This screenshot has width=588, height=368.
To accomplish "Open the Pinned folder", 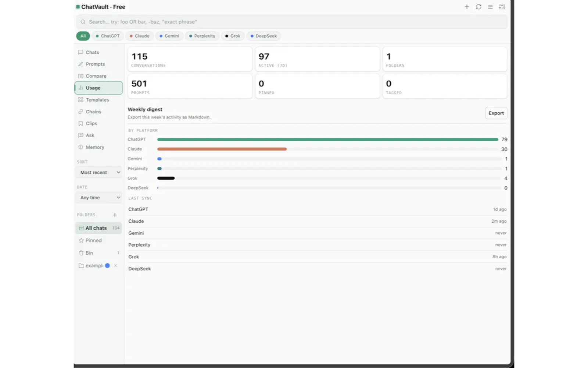I will [x=98, y=240].
